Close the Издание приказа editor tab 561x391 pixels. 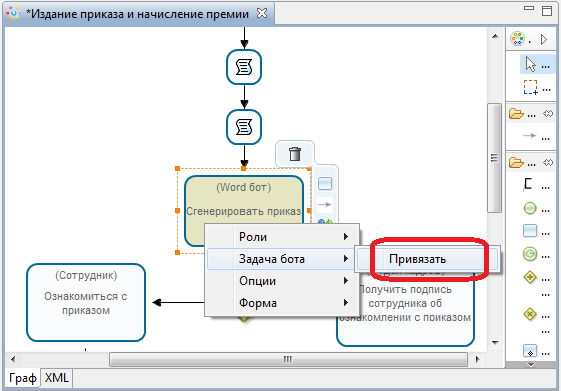(x=262, y=14)
